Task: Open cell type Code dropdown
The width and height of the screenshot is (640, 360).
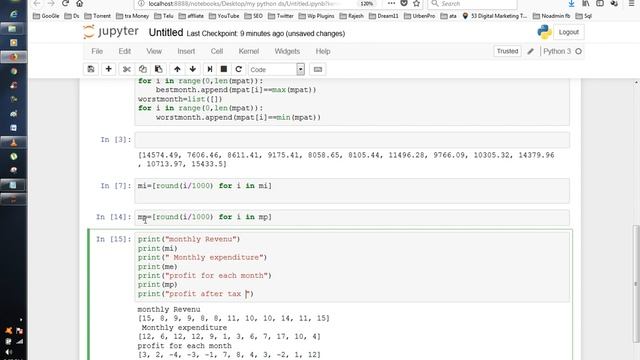Action: coord(276,69)
